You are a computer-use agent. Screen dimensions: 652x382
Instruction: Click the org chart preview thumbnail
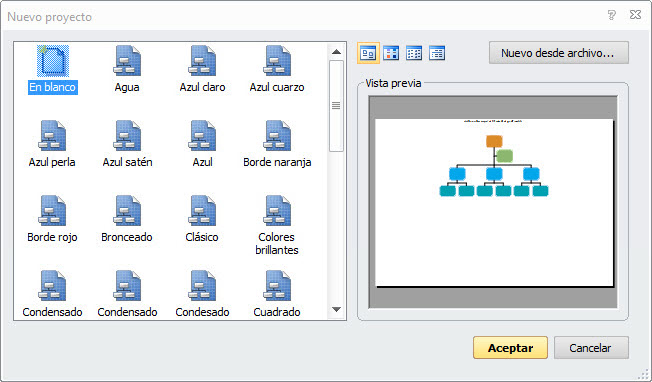pyautogui.click(x=494, y=202)
